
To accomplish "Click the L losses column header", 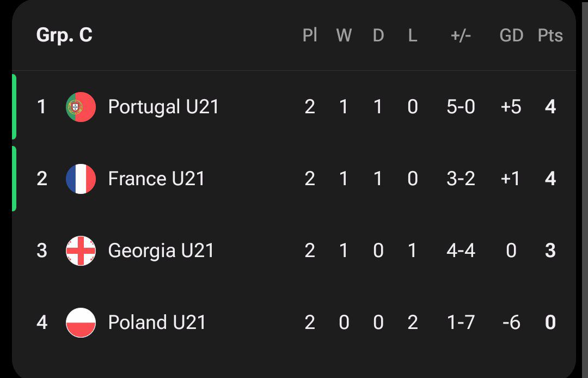I will (413, 35).
